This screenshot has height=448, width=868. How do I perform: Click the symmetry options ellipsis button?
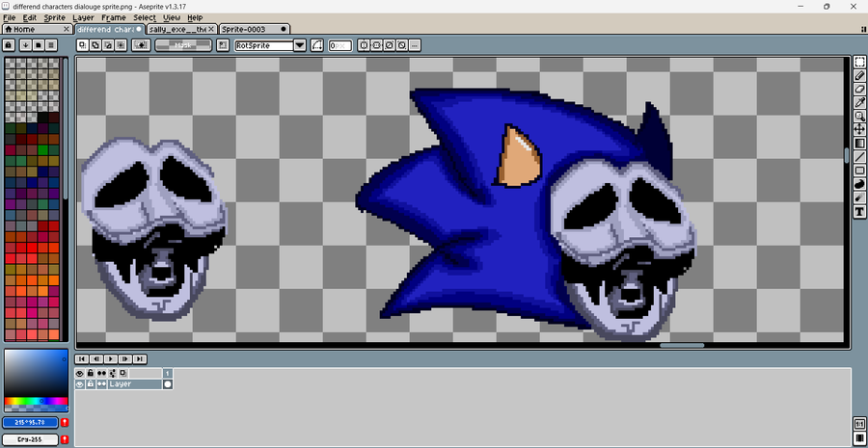tap(415, 45)
